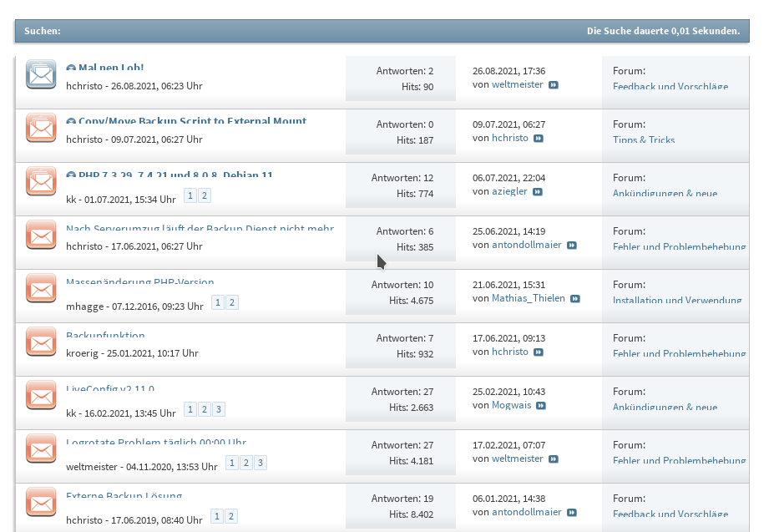The width and height of the screenshot is (774, 532).
Task: Open page 2 of LiveConfig v2.11.0 thread
Action: [205, 409]
